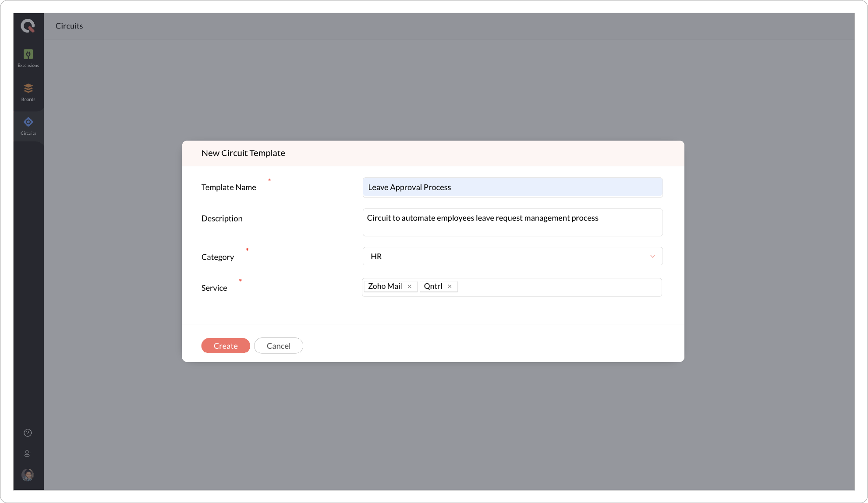Viewport: 868px width, 503px height.
Task: Click the Category label
Action: point(218,257)
